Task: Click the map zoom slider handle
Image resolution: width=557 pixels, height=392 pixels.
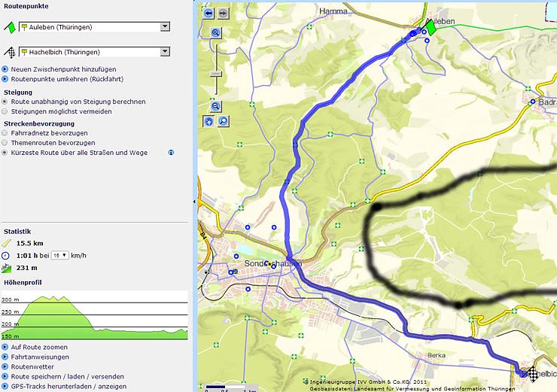Action: pos(216,73)
